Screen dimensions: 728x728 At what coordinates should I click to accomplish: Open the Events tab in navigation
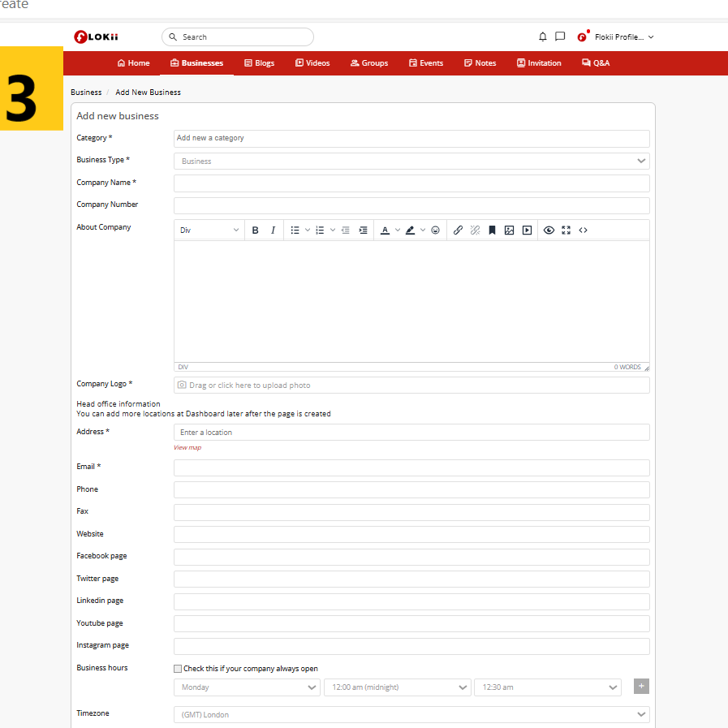[426, 63]
